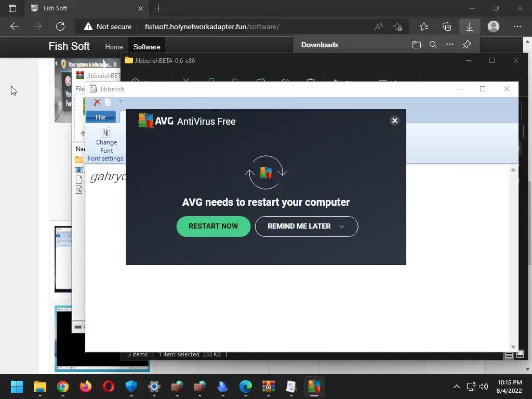Click the Read aloud icon in address bar
The height and width of the screenshot is (399, 532).
pyautogui.click(x=379, y=26)
